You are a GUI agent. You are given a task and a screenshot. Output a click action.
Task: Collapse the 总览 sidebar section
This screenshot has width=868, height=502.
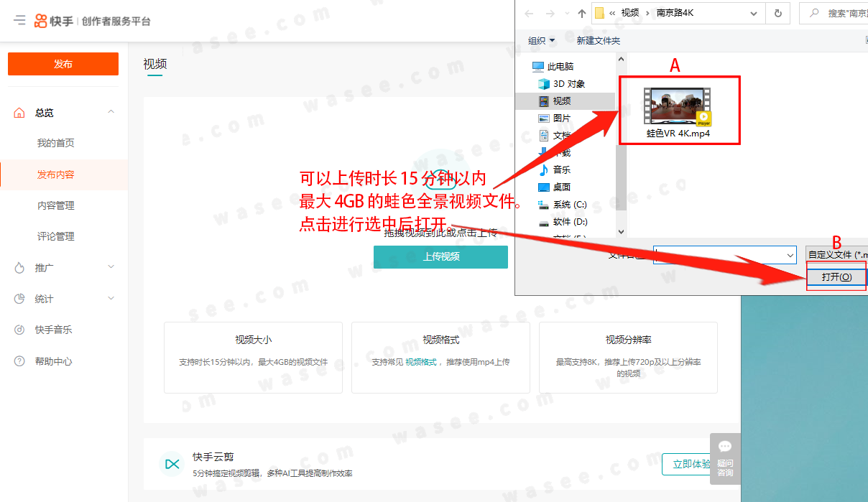tap(111, 112)
